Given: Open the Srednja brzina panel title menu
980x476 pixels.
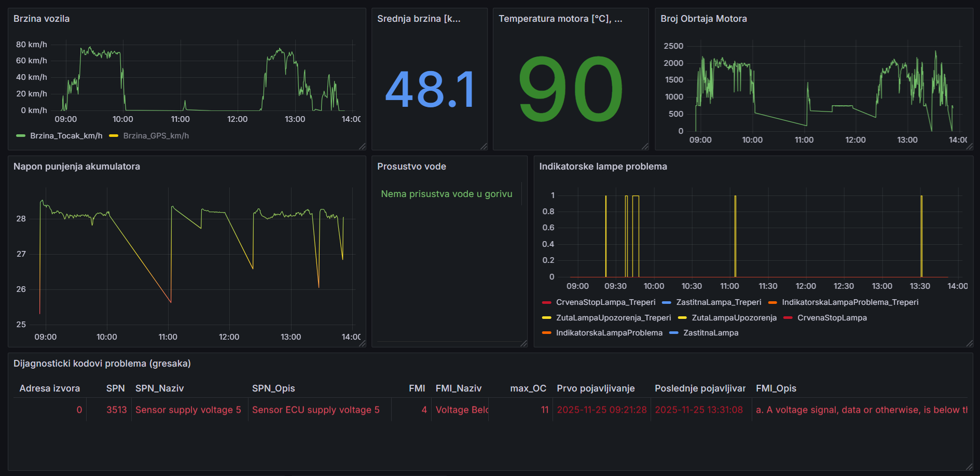Looking at the screenshot, I should point(419,19).
